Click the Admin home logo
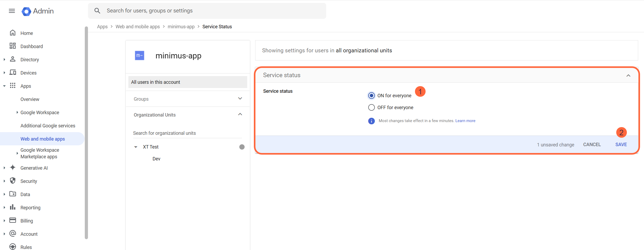Viewport: 644px width, 250px height. pos(37,11)
